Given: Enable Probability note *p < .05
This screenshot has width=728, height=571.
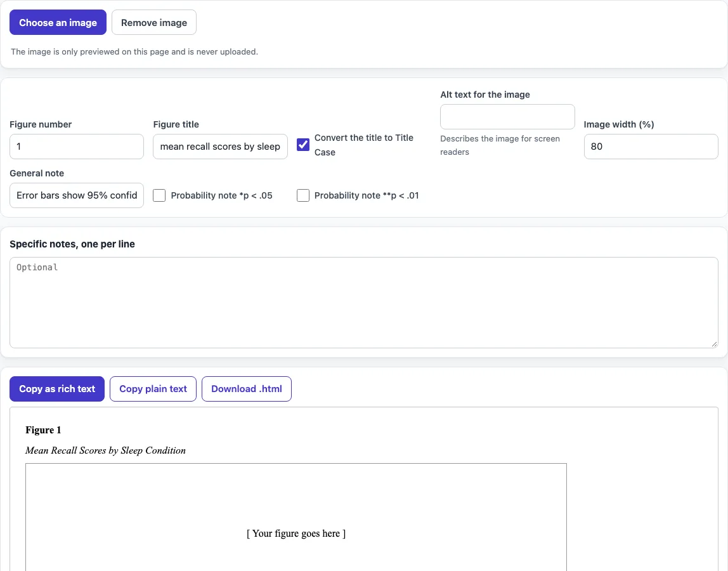Looking at the screenshot, I should pos(159,195).
